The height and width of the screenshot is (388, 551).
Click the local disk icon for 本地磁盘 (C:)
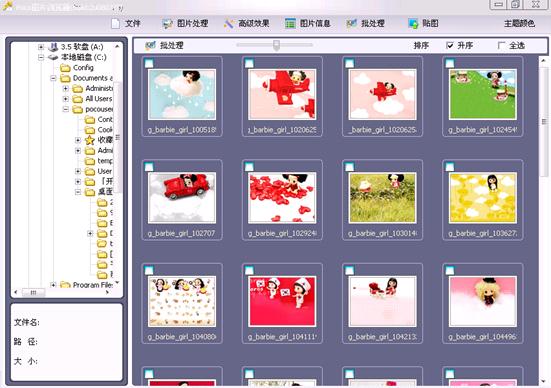(53, 57)
